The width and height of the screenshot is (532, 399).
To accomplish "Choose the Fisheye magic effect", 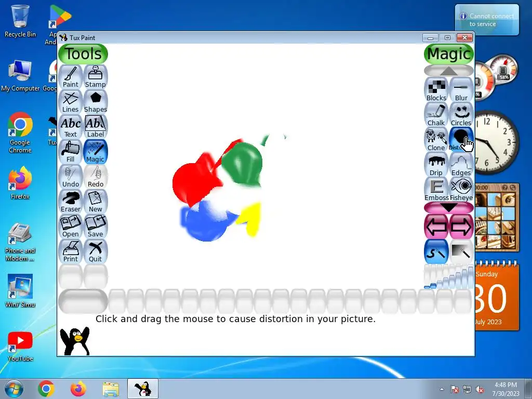I will (x=461, y=189).
